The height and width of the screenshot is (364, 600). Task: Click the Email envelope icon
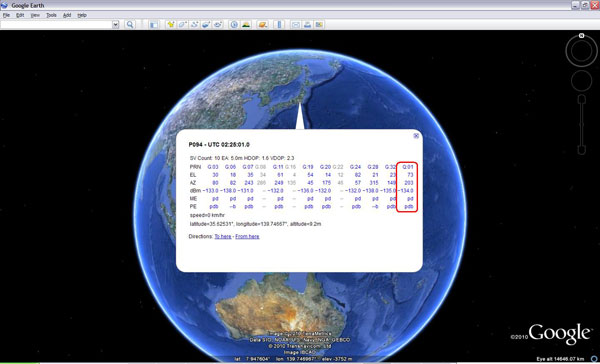(296, 24)
